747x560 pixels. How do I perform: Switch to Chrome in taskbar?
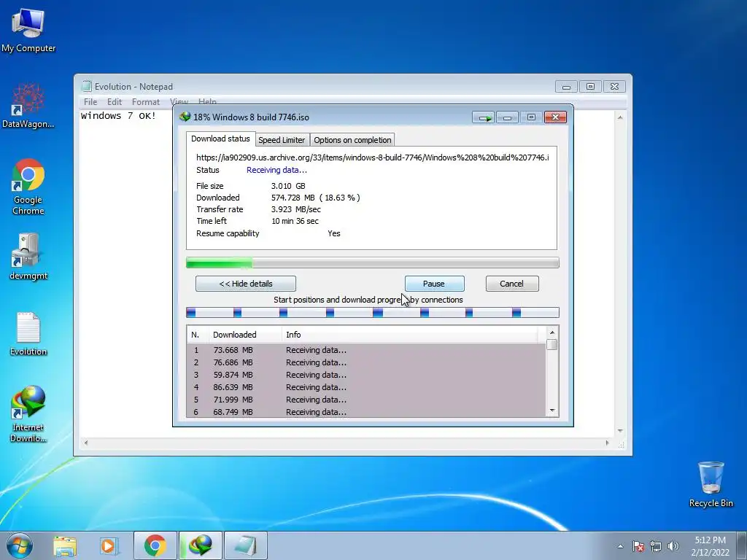tap(155, 545)
